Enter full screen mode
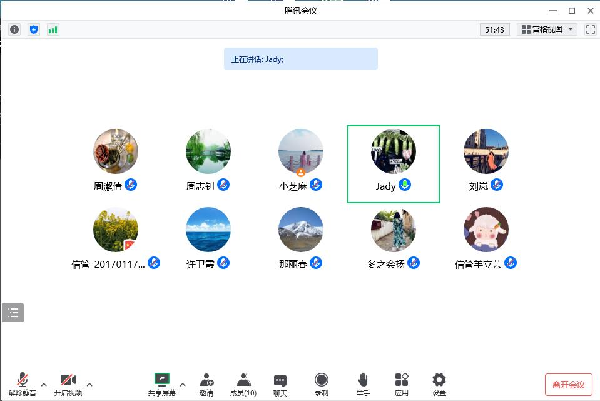This screenshot has height=401, width=600. 589,29
